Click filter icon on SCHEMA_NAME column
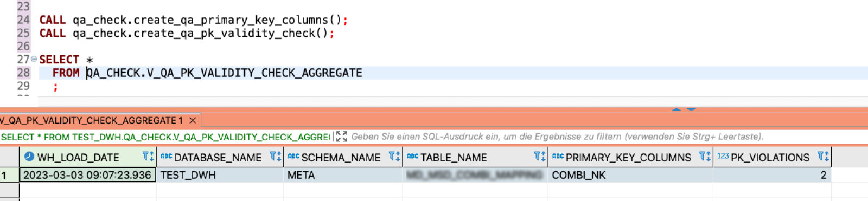 tap(394, 157)
